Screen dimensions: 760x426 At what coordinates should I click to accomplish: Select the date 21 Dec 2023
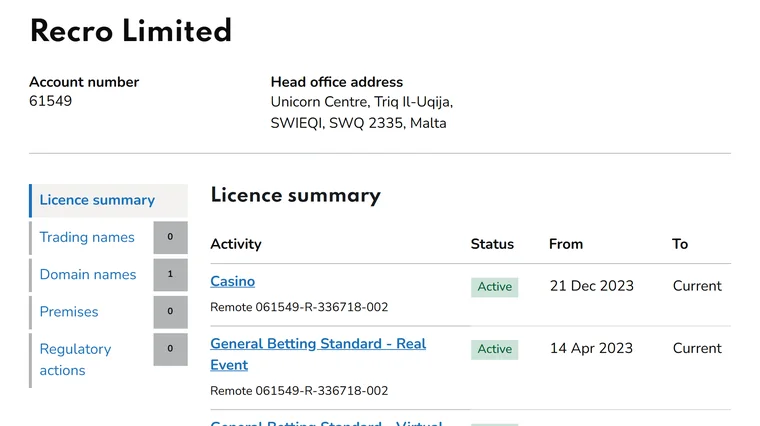tap(591, 286)
